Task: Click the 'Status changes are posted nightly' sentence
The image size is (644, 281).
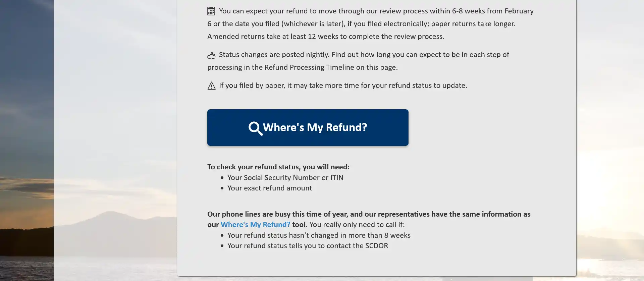Action: tap(274, 55)
